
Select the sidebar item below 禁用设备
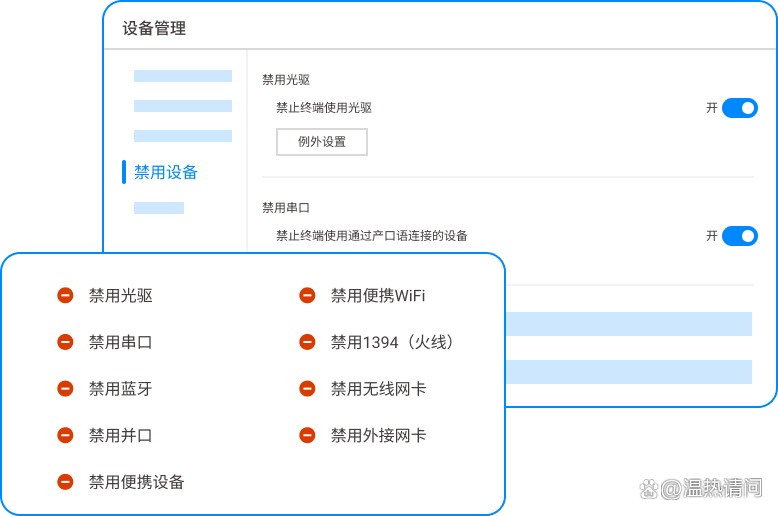[x=159, y=208]
